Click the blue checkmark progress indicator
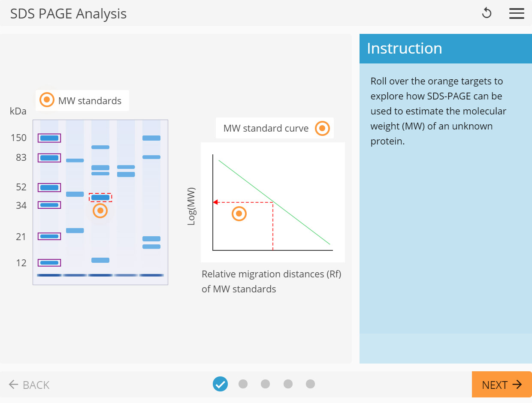This screenshot has width=532, height=403. (221, 384)
